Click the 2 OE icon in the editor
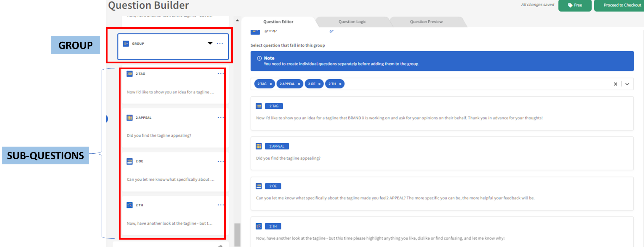 click(259, 186)
